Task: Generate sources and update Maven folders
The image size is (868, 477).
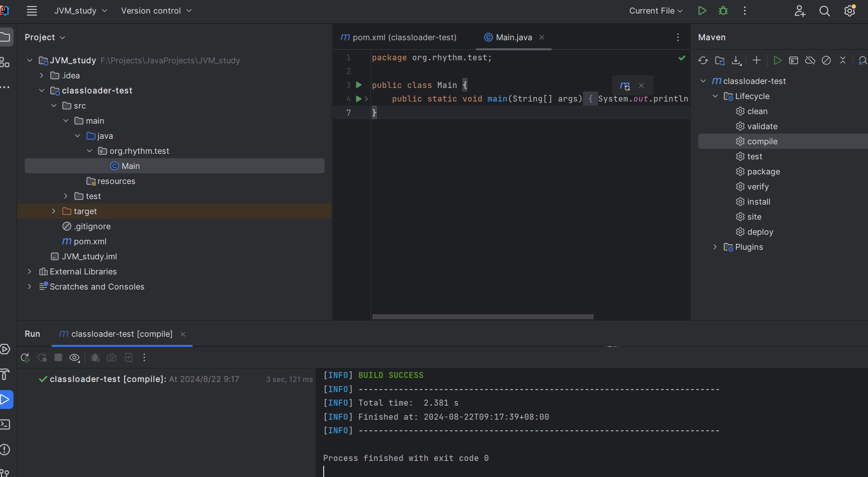Action: pyautogui.click(x=720, y=60)
